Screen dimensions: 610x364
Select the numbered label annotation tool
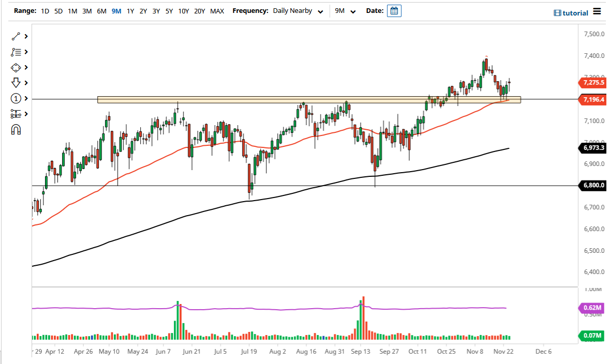pyautogui.click(x=14, y=98)
